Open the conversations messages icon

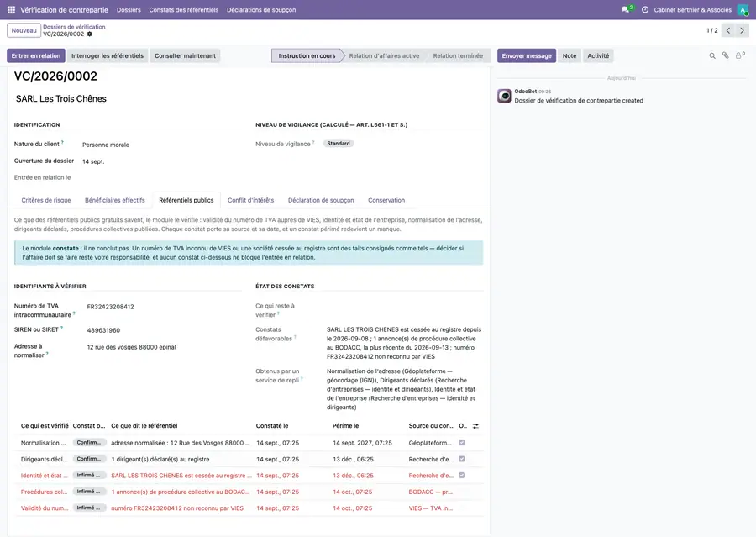[x=626, y=9]
